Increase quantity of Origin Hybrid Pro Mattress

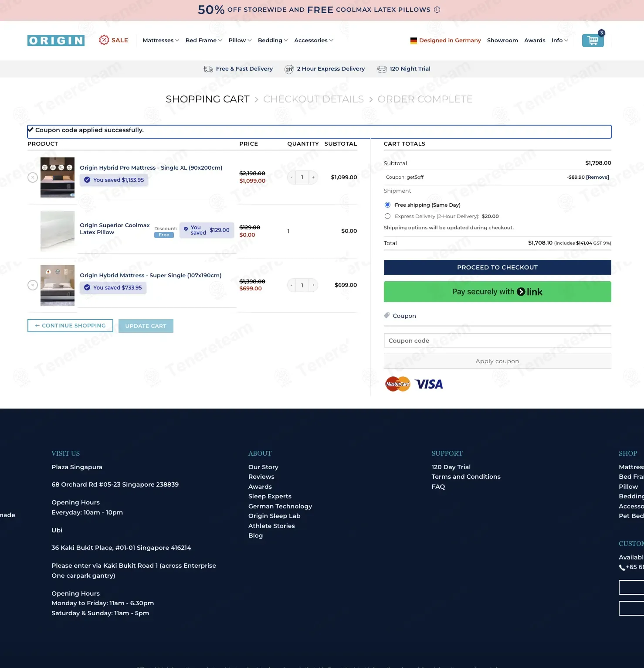313,177
